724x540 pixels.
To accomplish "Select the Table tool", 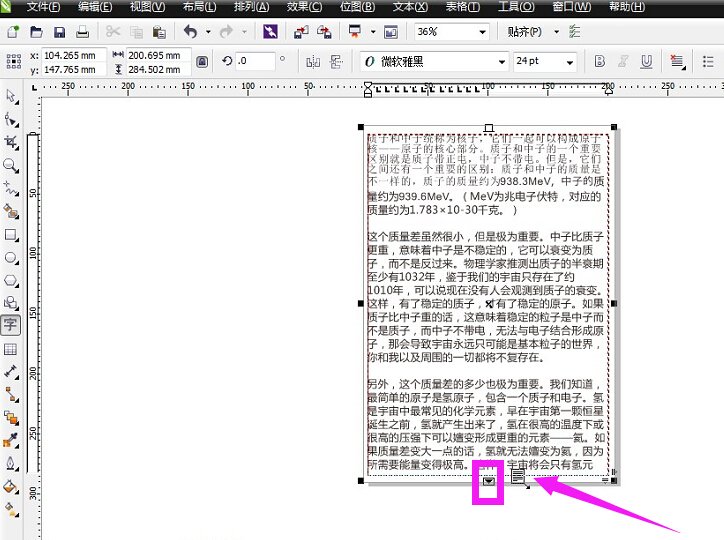I will point(11,349).
